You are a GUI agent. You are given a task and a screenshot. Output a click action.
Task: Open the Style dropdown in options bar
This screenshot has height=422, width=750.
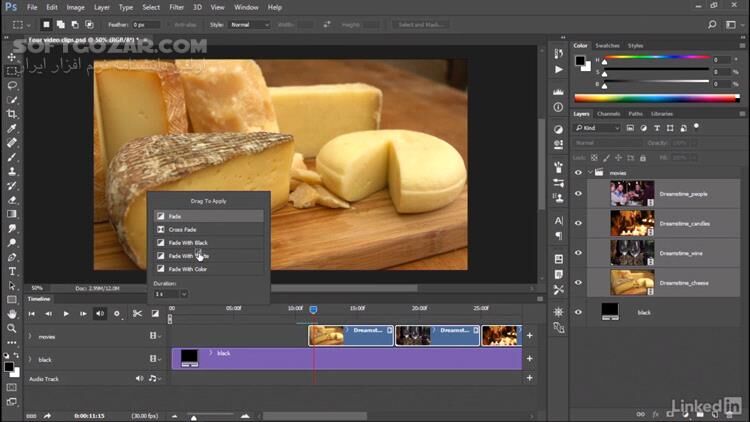250,24
